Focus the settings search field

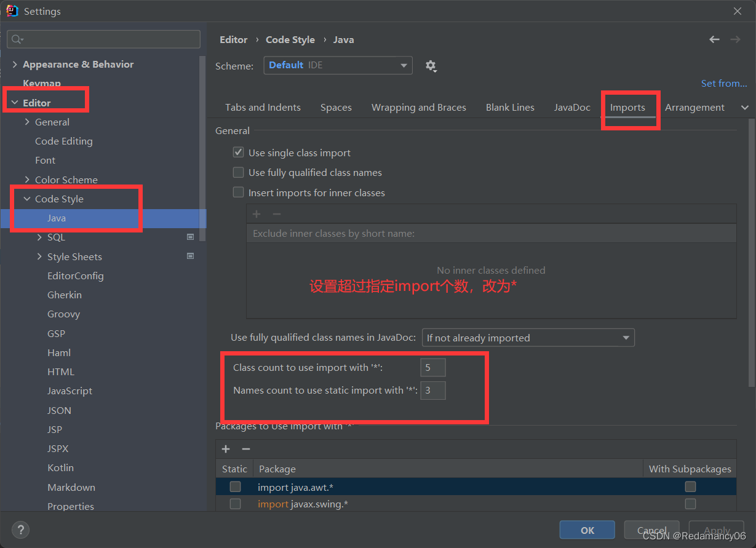pos(103,39)
